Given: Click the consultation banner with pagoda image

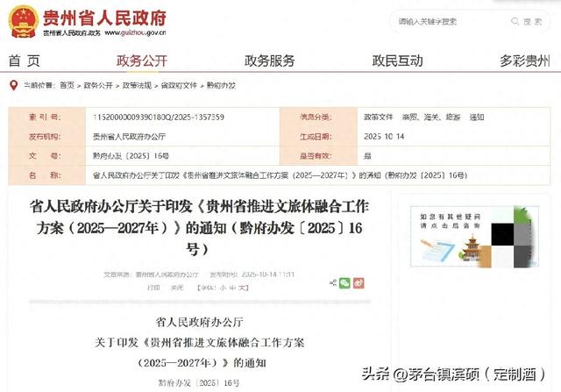Looking at the screenshot, I should [x=474, y=236].
